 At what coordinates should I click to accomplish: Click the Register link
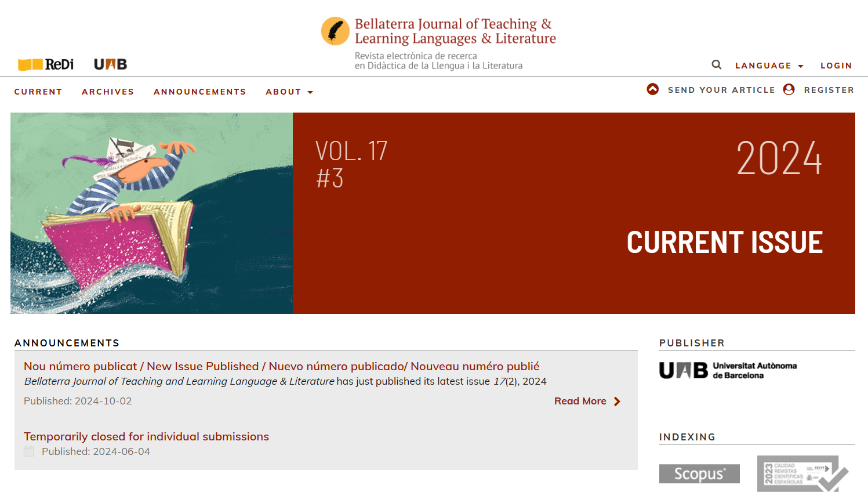[x=829, y=90]
